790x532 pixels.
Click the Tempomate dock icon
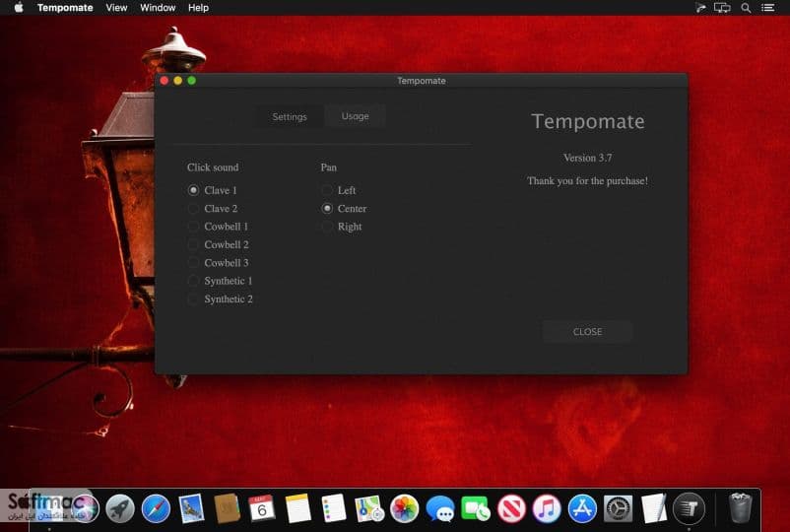(689, 508)
